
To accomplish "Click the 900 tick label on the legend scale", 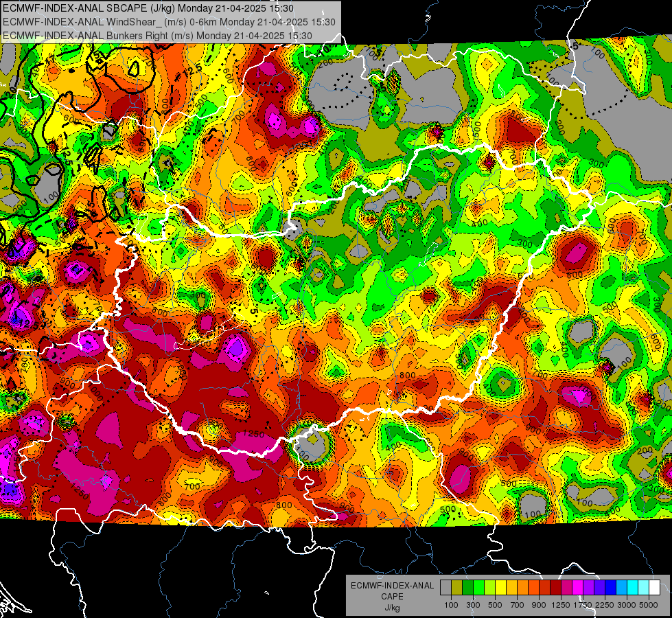I will click(x=539, y=605).
